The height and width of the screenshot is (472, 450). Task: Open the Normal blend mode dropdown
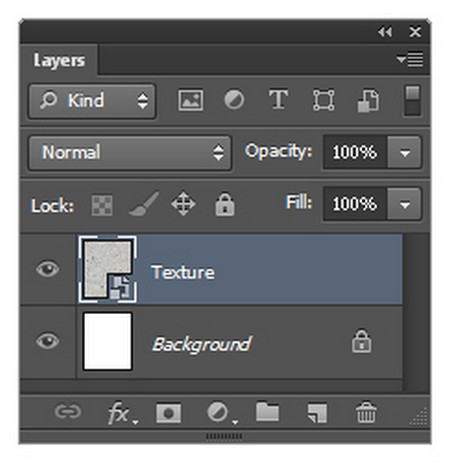pyautogui.click(x=130, y=153)
